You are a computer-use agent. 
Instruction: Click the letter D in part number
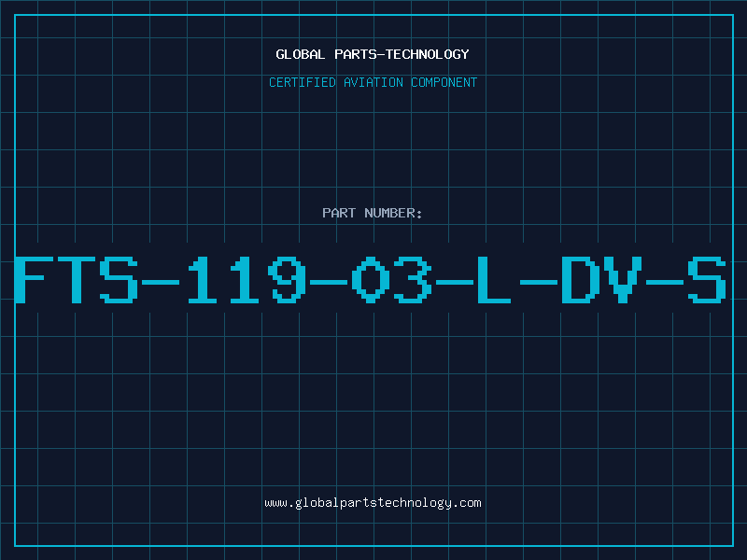[x=581, y=280]
